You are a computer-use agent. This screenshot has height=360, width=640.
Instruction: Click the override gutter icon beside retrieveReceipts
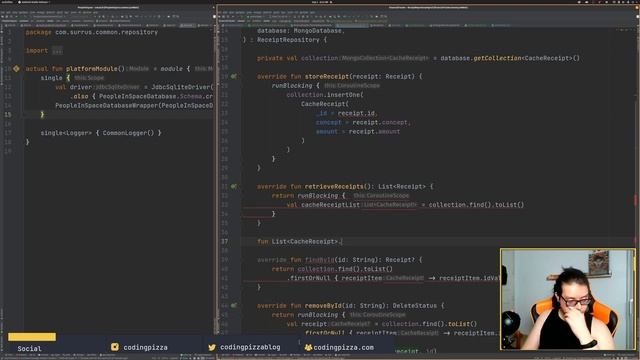pos(234,187)
